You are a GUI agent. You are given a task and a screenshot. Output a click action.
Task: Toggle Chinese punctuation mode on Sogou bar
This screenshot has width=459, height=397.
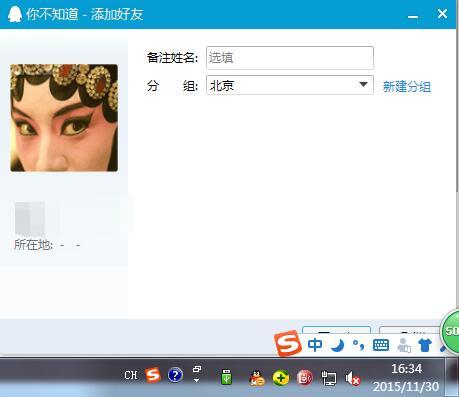pyautogui.click(x=359, y=345)
